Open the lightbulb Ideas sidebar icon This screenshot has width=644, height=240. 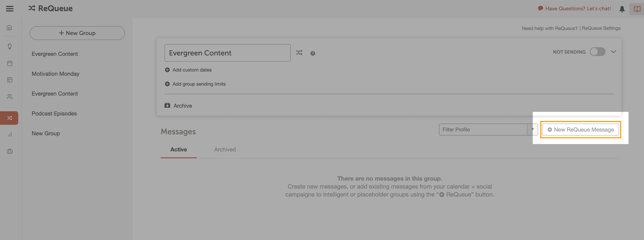[x=10, y=46]
